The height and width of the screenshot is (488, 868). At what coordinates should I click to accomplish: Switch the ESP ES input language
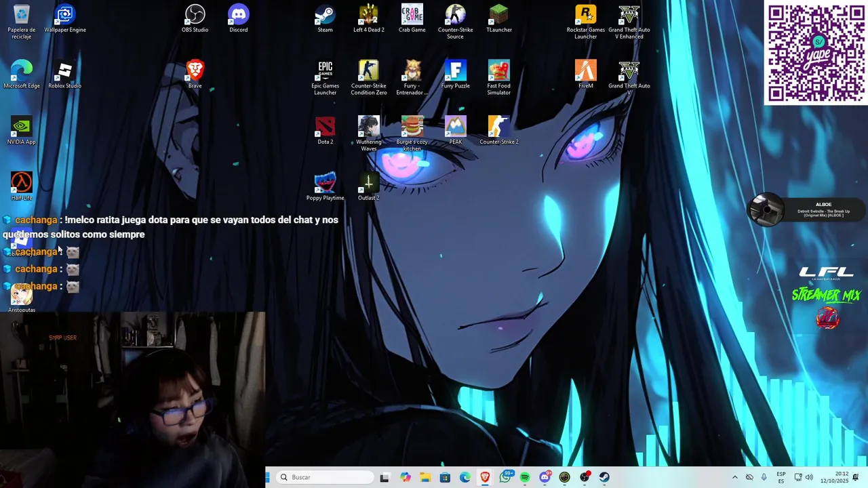[x=781, y=477]
